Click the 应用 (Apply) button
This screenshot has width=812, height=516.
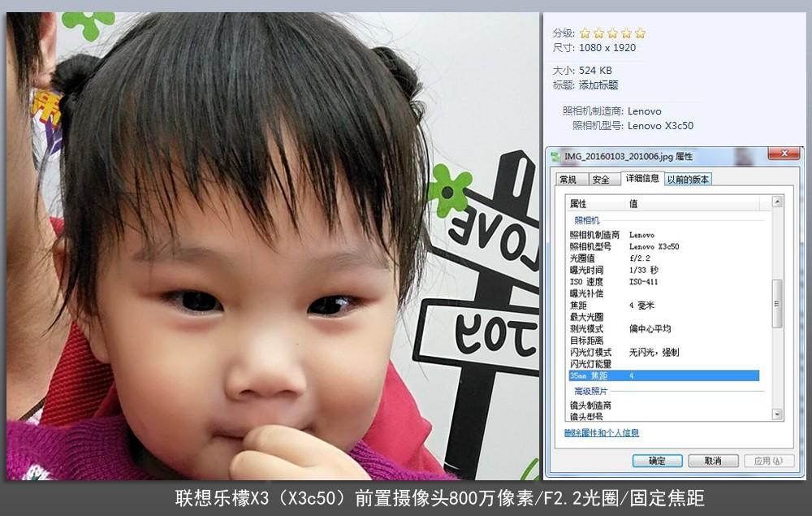click(x=768, y=460)
